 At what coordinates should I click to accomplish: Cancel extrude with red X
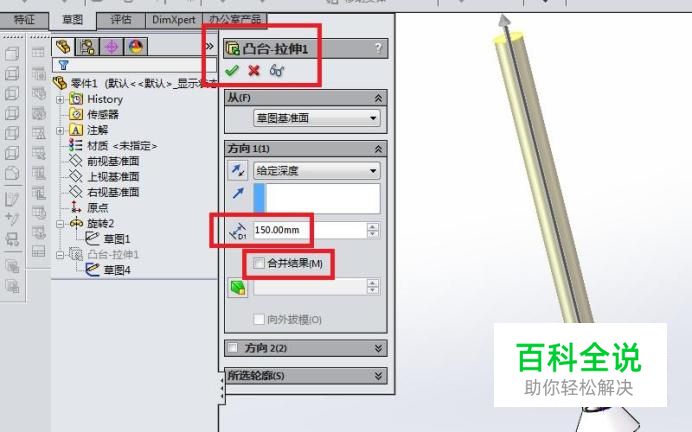pyautogui.click(x=254, y=71)
